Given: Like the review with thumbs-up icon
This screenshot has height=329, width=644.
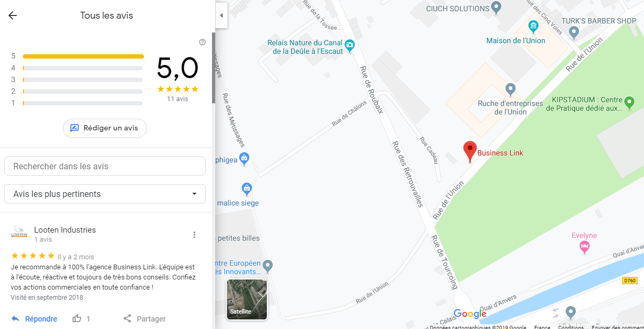Looking at the screenshot, I should click(77, 319).
